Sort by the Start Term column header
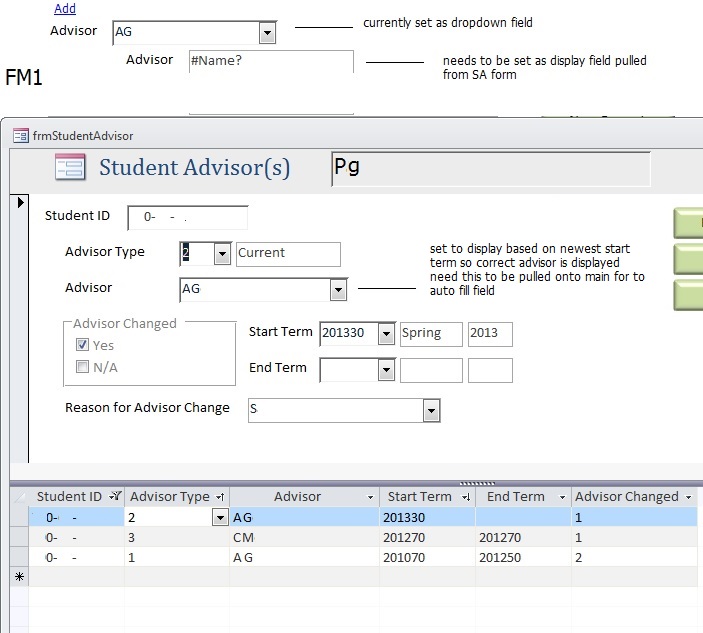The height and width of the screenshot is (633, 703). 420,496
